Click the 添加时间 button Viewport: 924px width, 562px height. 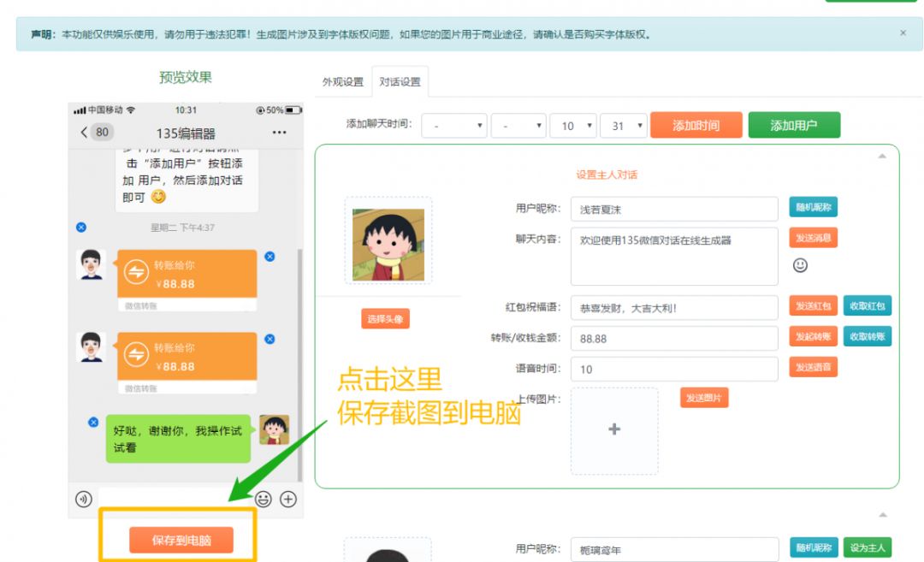[x=696, y=125]
